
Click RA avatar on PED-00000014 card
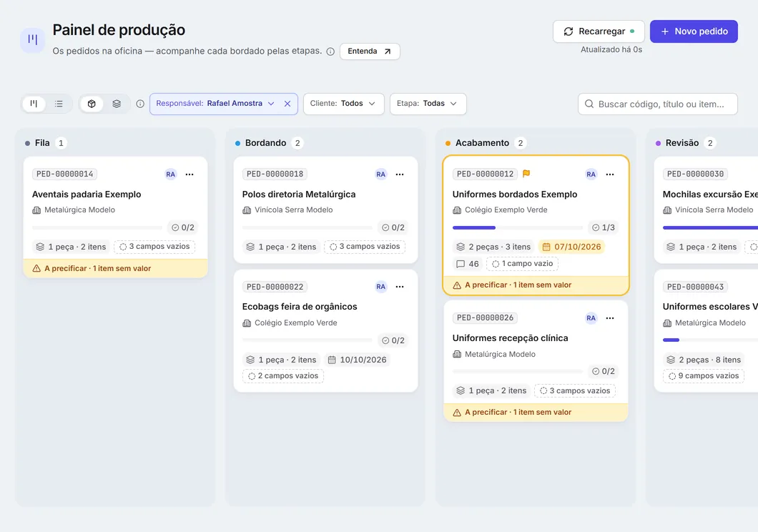(x=171, y=174)
